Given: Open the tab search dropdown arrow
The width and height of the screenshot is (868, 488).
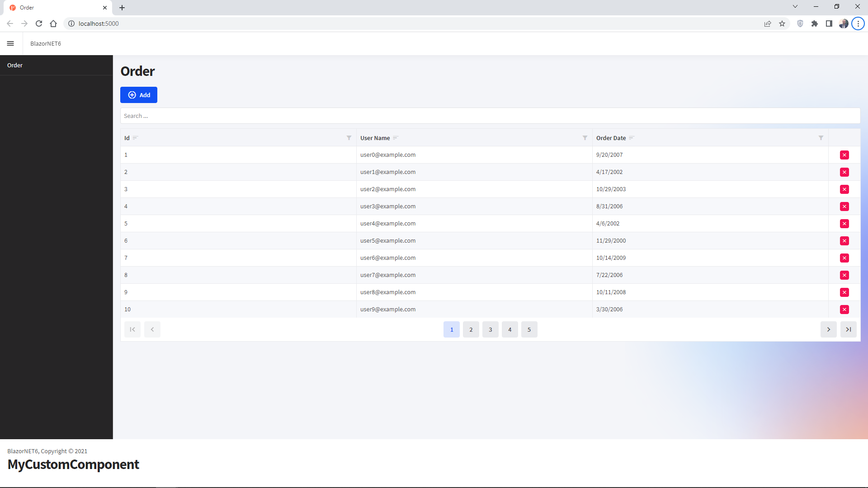Looking at the screenshot, I should (795, 7).
